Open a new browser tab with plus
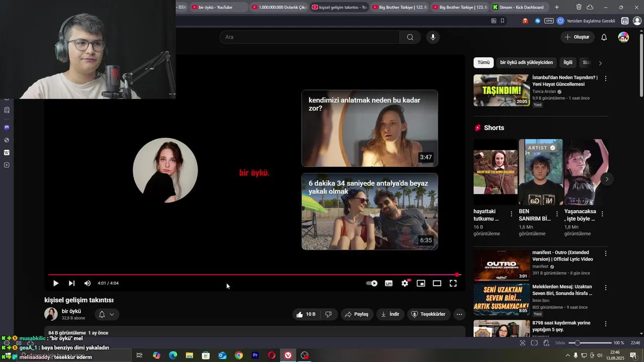The image size is (644, 362). pos(556,7)
